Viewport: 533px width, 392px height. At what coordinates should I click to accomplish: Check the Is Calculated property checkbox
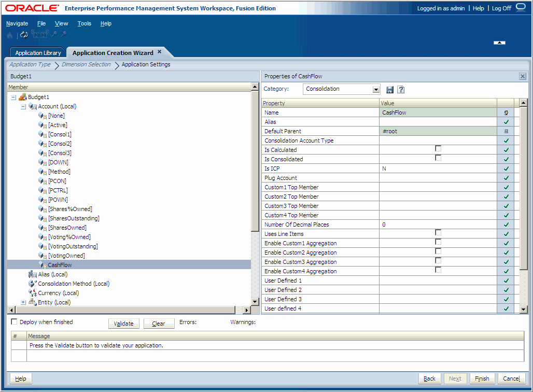438,148
